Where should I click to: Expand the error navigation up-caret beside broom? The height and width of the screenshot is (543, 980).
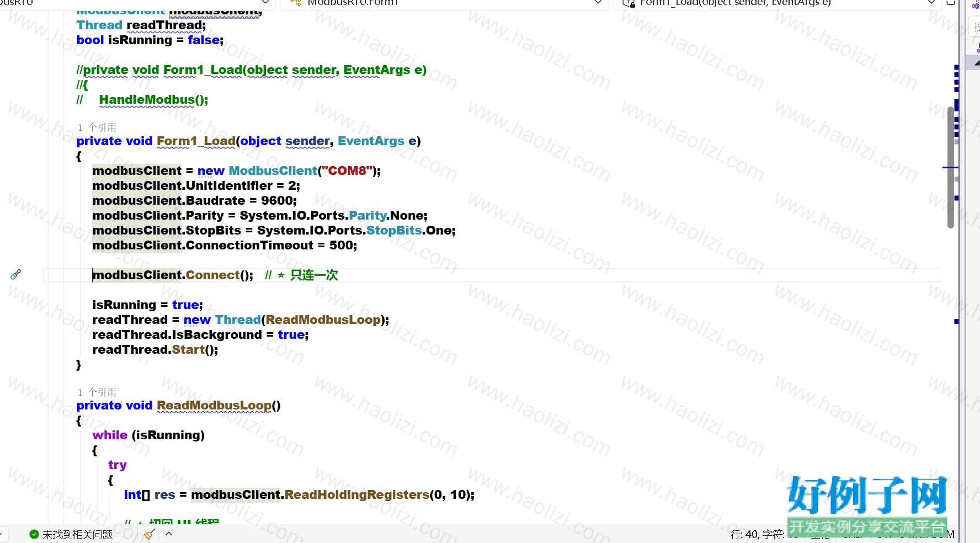pos(169,534)
